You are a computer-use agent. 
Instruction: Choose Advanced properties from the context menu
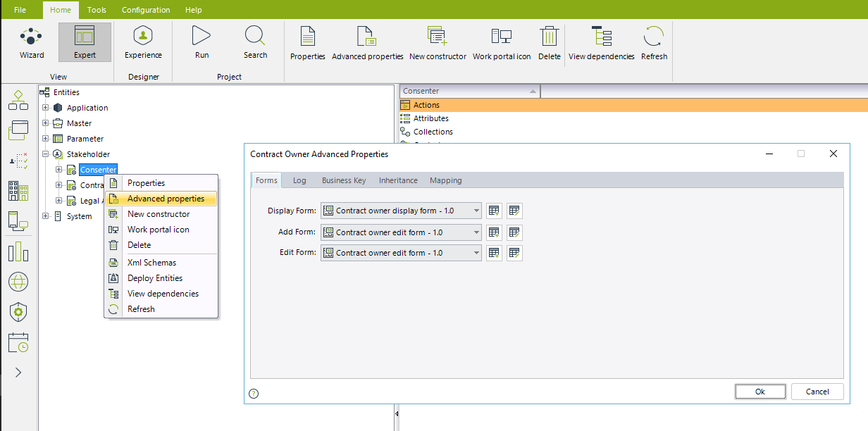click(x=161, y=199)
